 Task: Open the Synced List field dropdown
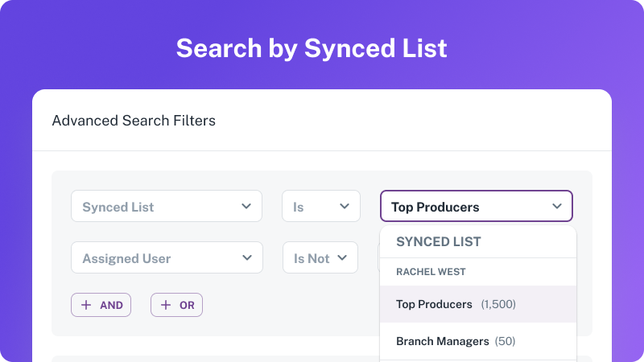click(x=167, y=206)
